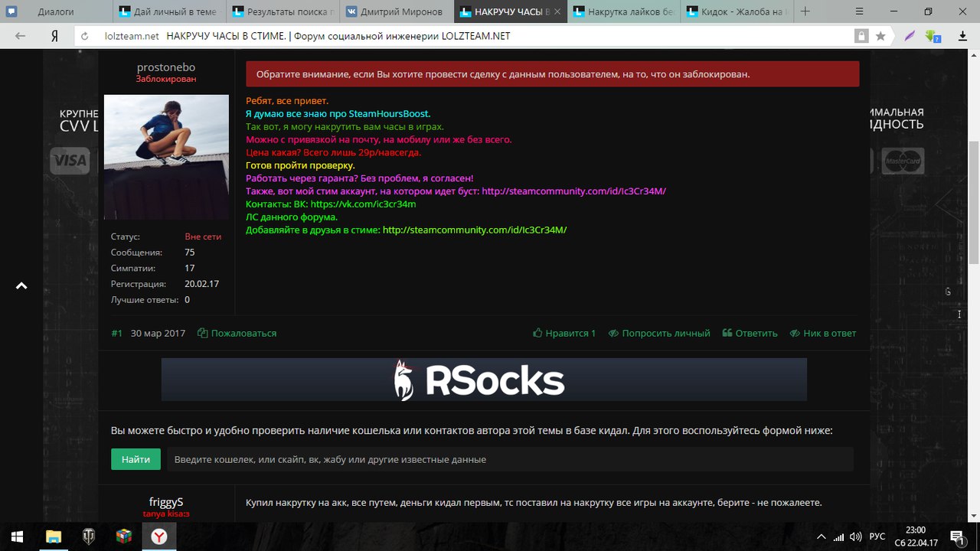Click the browser sidebar icon top-left
980x551 pixels.
(12, 11)
